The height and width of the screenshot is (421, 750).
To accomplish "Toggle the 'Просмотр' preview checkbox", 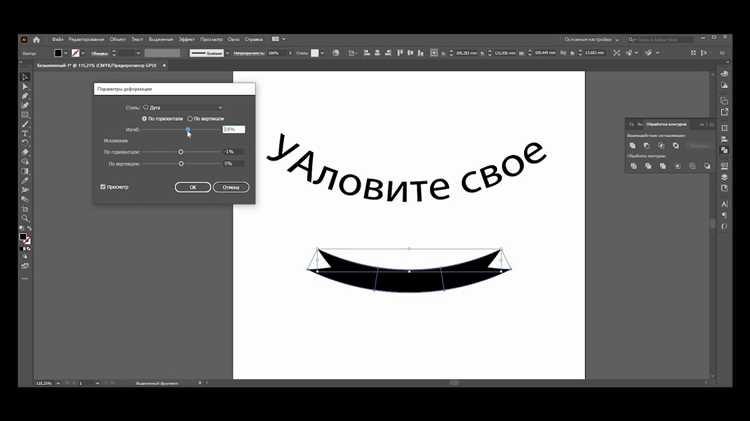I will click(x=103, y=187).
